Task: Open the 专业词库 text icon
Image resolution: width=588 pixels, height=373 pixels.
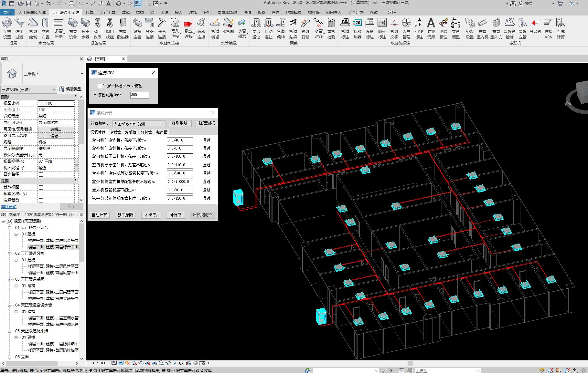Action: (431, 24)
